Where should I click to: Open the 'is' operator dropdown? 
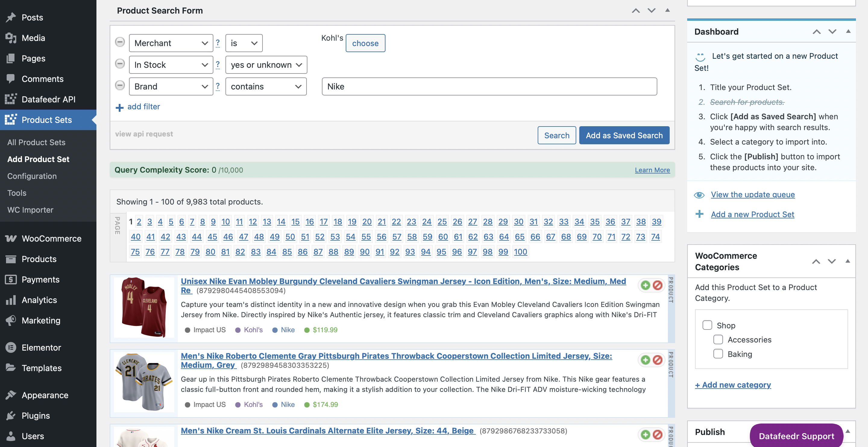pos(244,43)
